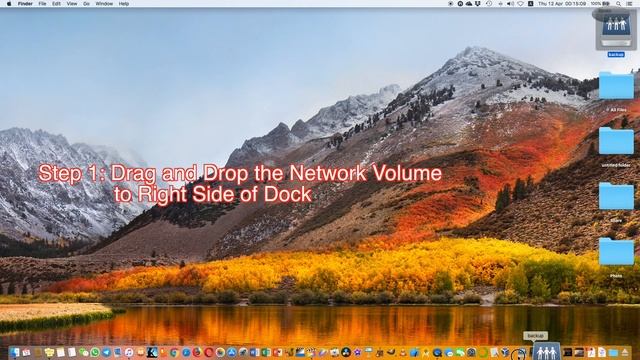Open the Window menu

click(104, 4)
